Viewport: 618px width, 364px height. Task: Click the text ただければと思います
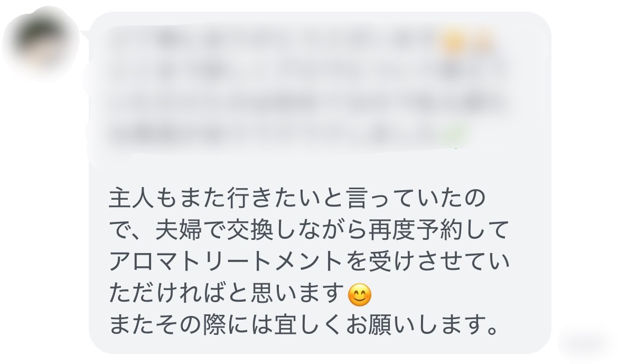point(227,293)
